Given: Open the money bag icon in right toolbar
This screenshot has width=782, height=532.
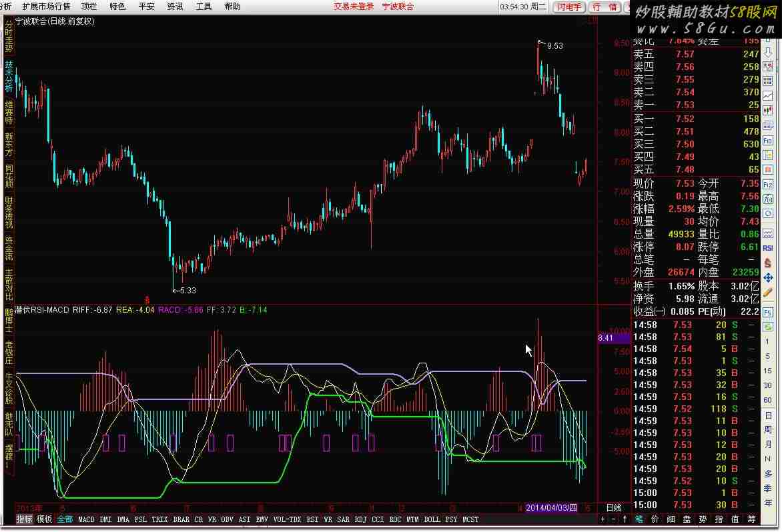Looking at the screenshot, I should point(768,263).
